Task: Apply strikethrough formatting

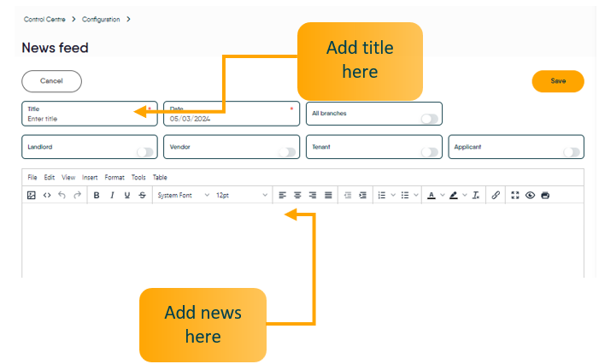Action: pyautogui.click(x=142, y=196)
